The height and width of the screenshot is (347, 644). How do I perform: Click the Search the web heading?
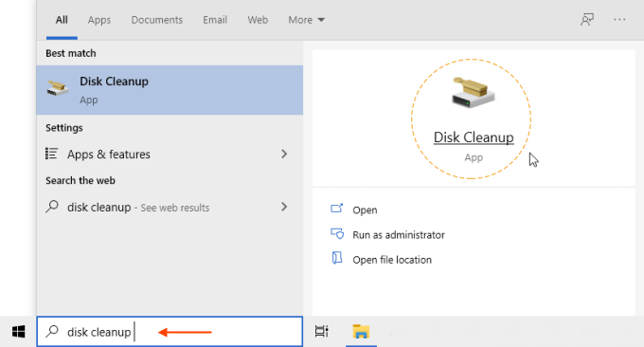pyautogui.click(x=80, y=180)
